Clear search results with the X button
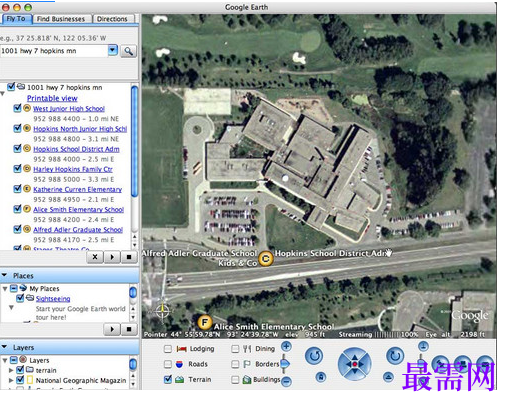 (95, 257)
